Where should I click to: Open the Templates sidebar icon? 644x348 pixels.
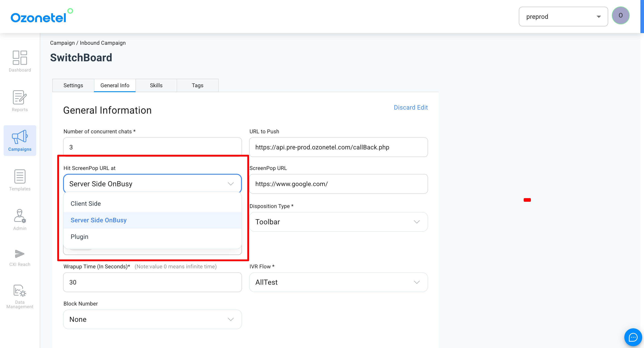[x=20, y=176]
